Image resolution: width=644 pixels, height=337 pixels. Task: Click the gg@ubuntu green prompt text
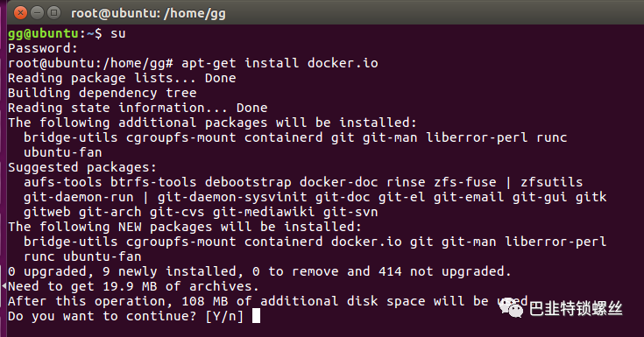[43, 33]
